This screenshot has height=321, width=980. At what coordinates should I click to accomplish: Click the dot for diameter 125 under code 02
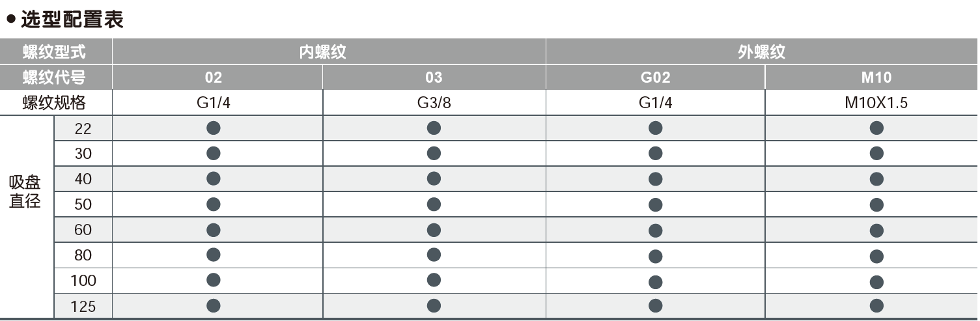coord(214,305)
